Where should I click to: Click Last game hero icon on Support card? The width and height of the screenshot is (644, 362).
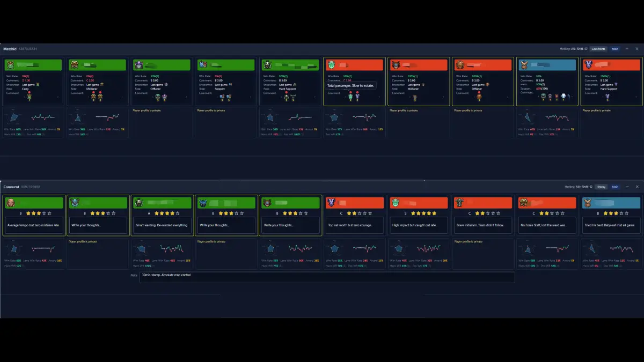[231, 84]
